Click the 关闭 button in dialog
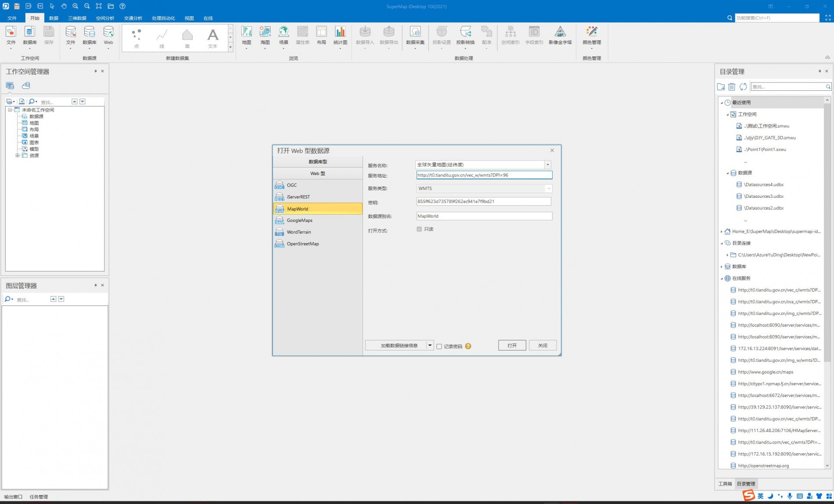This screenshot has width=834, height=504. pyautogui.click(x=543, y=346)
